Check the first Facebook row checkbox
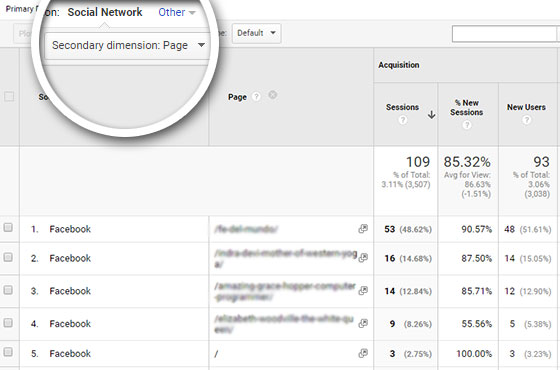Viewport: 560px width, 370px height. tap(8, 228)
